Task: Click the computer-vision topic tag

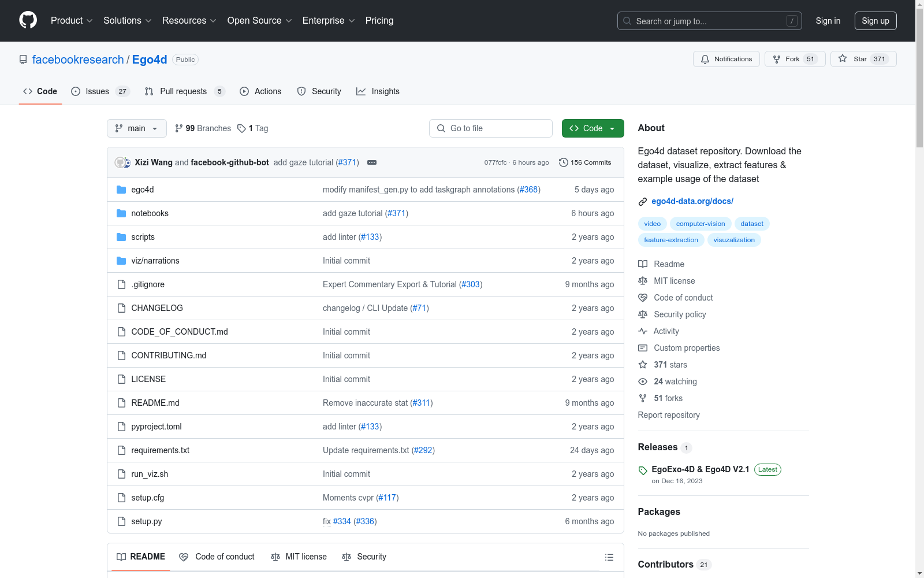Action: (x=701, y=224)
